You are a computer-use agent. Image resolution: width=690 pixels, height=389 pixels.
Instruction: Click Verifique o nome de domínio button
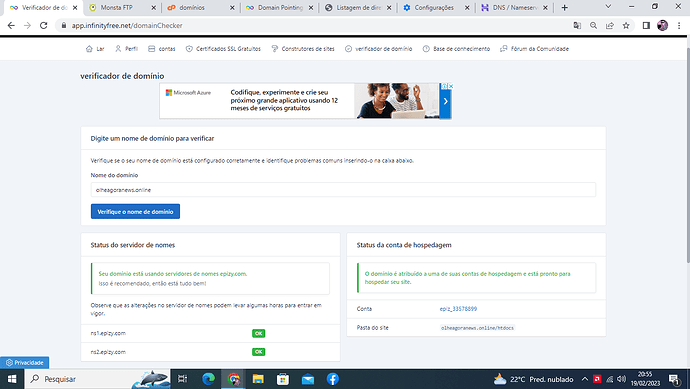tap(135, 211)
